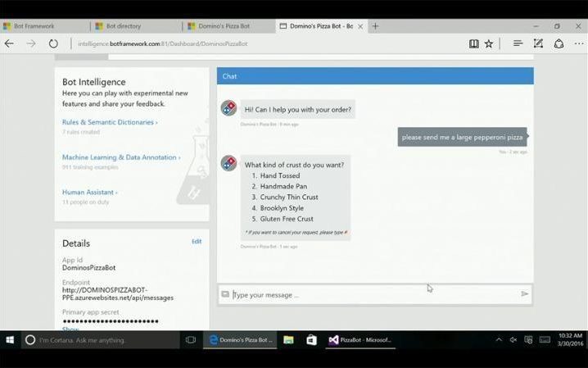The width and height of the screenshot is (588, 368).
Task: Click the Chat header bar
Action: click(375, 76)
